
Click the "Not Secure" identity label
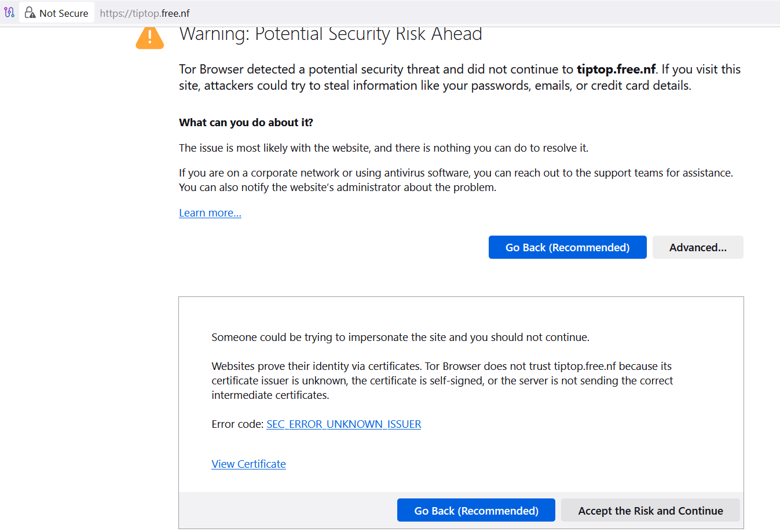[64, 13]
